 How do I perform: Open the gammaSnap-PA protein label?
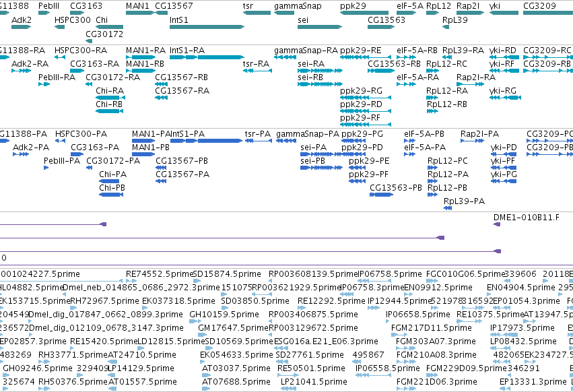tap(308, 134)
